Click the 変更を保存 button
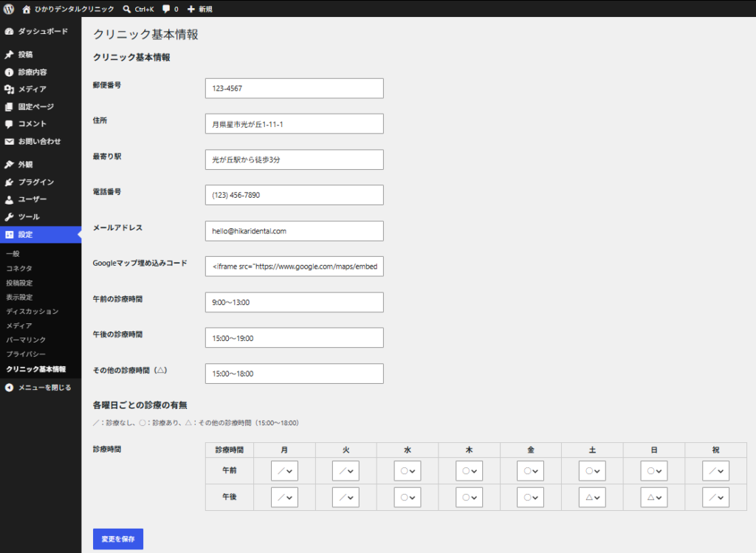756x553 pixels. [x=118, y=539]
